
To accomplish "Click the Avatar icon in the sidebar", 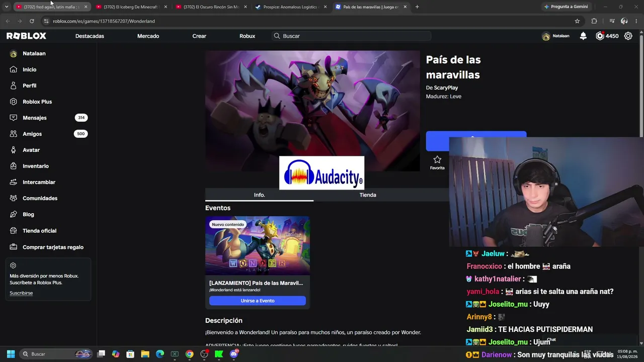I will (x=14, y=150).
